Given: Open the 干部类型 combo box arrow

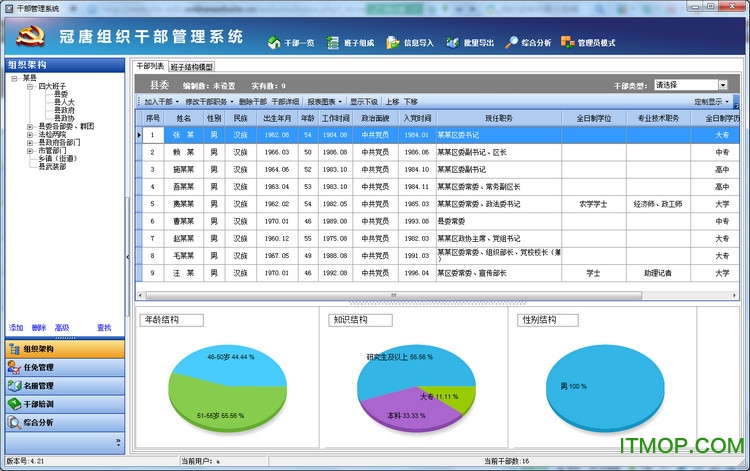Looking at the screenshot, I should click(x=723, y=85).
